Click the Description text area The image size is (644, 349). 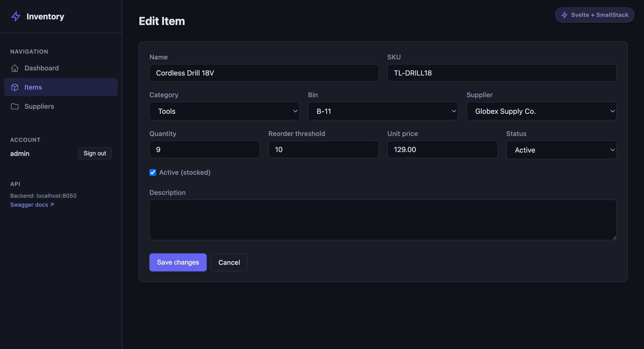383,220
